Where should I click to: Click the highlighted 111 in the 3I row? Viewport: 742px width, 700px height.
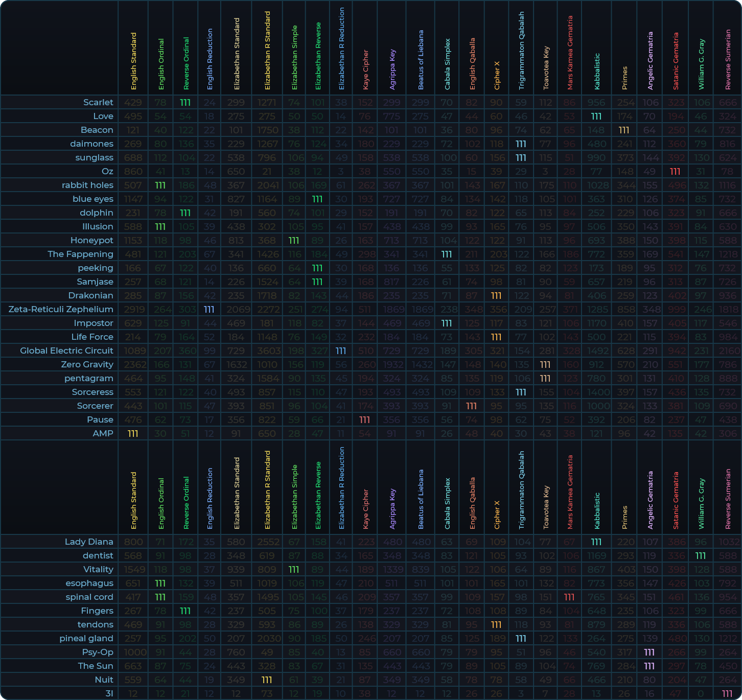[x=727, y=693]
